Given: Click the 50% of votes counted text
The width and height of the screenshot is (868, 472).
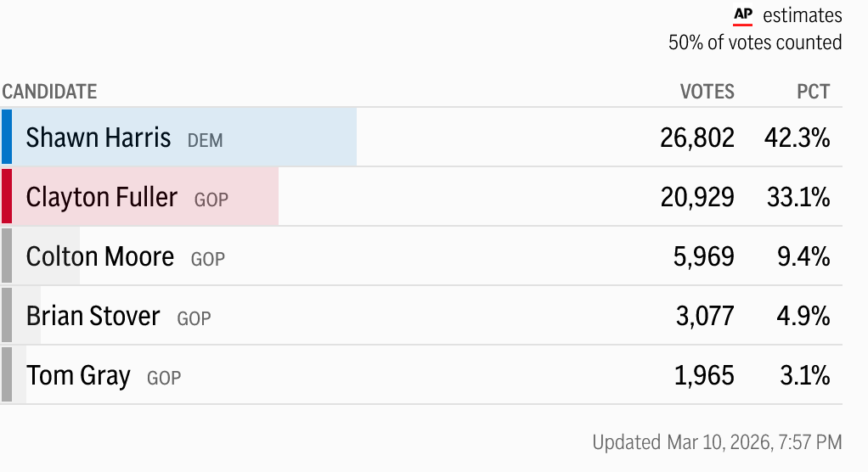Looking at the screenshot, I should 755,42.
